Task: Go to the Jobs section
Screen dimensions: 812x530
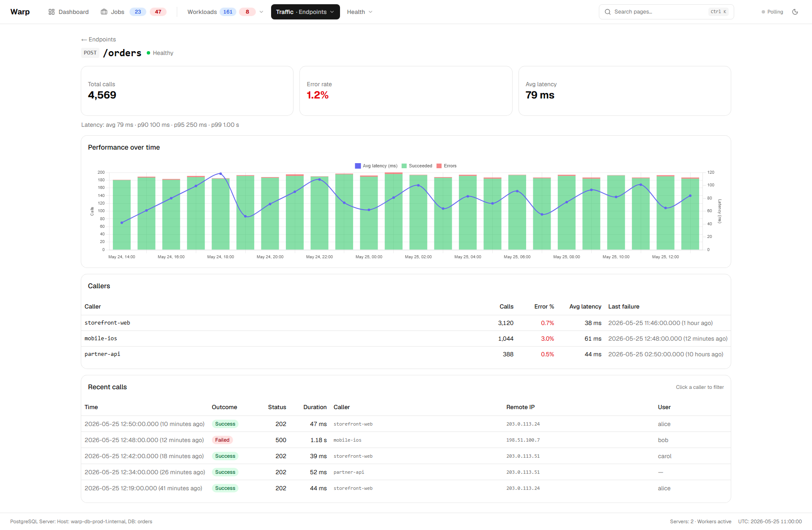Action: tap(112, 12)
